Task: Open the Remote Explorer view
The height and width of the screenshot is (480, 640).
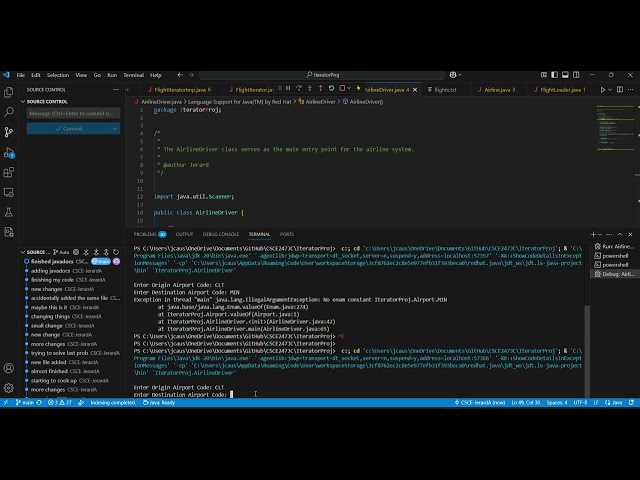Action: click(9, 192)
